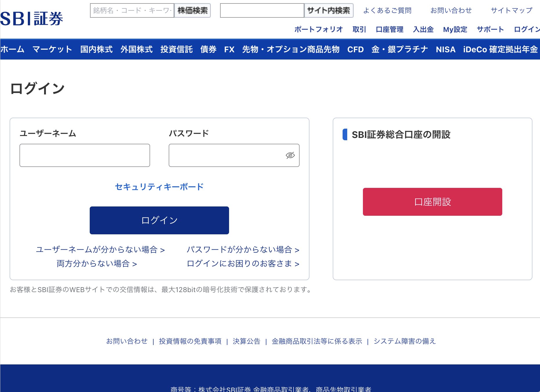Screen dimensions: 540x392
Task: Open the サイトマップ link
Action: [x=512, y=10]
